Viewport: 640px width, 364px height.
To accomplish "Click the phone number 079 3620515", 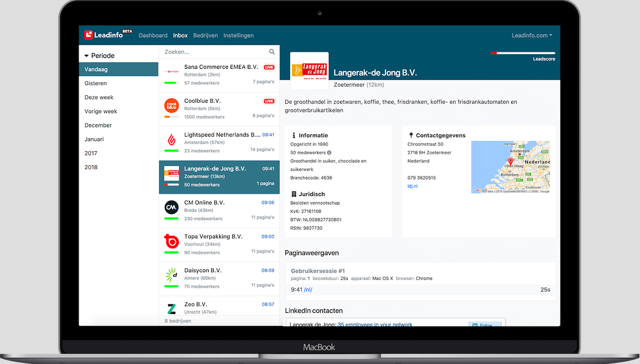I will (421, 178).
